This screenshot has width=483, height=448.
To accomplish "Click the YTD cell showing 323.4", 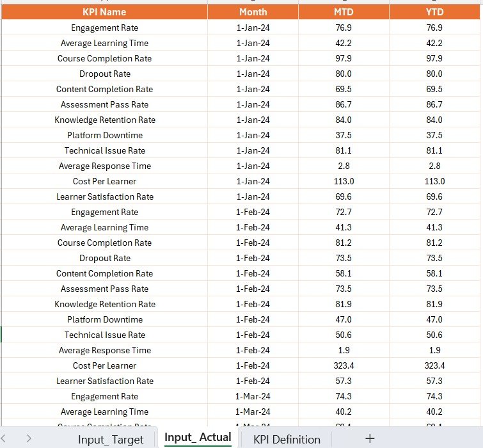I will coord(434,365).
